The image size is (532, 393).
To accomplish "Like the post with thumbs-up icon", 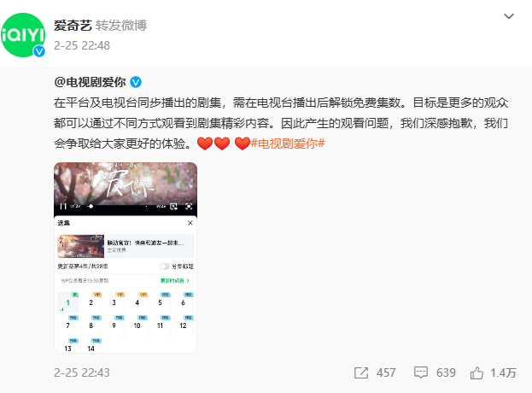I will [476, 372].
